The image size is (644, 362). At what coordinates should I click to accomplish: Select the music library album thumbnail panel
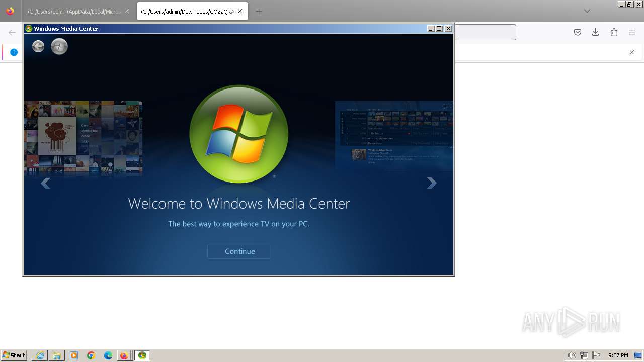pos(84,139)
